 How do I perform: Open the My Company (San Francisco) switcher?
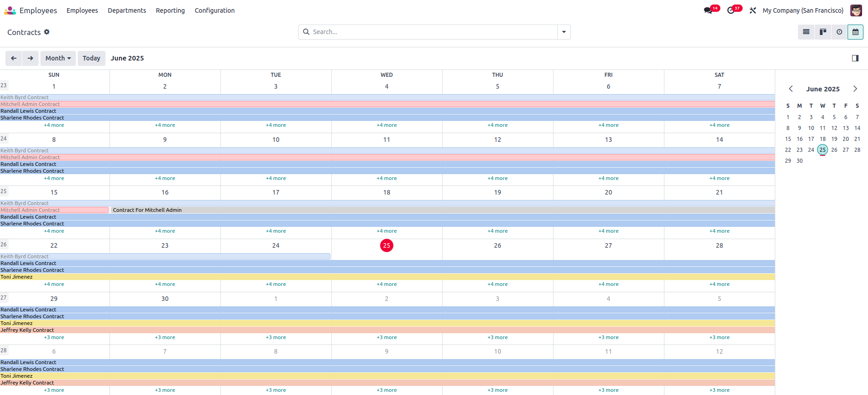click(803, 10)
